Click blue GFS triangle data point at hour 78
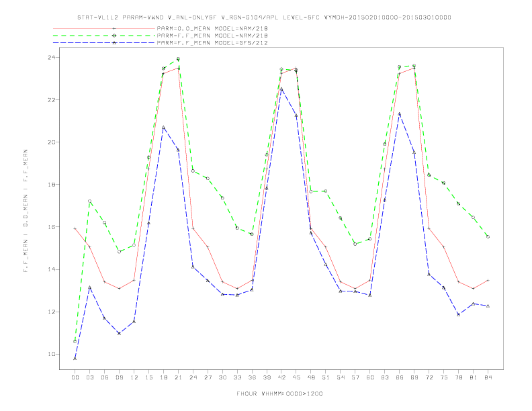Viewport: 532px width, 411px height. click(x=459, y=315)
